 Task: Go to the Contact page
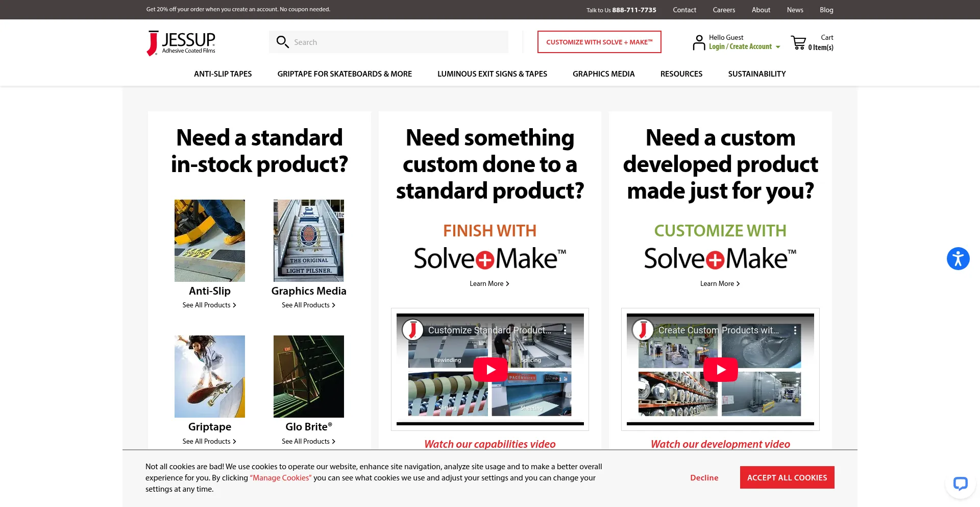pyautogui.click(x=684, y=10)
